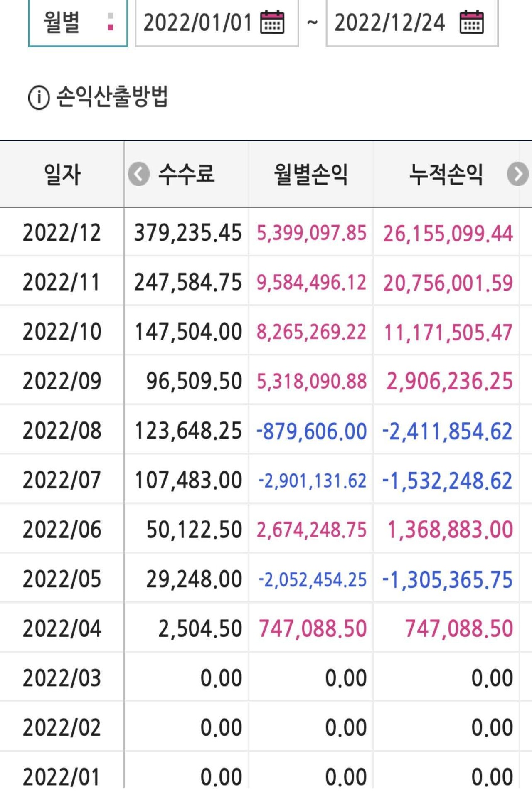Screen dimensions: 532x791
Task: Open the end date calendar picker
Action: click(472, 22)
